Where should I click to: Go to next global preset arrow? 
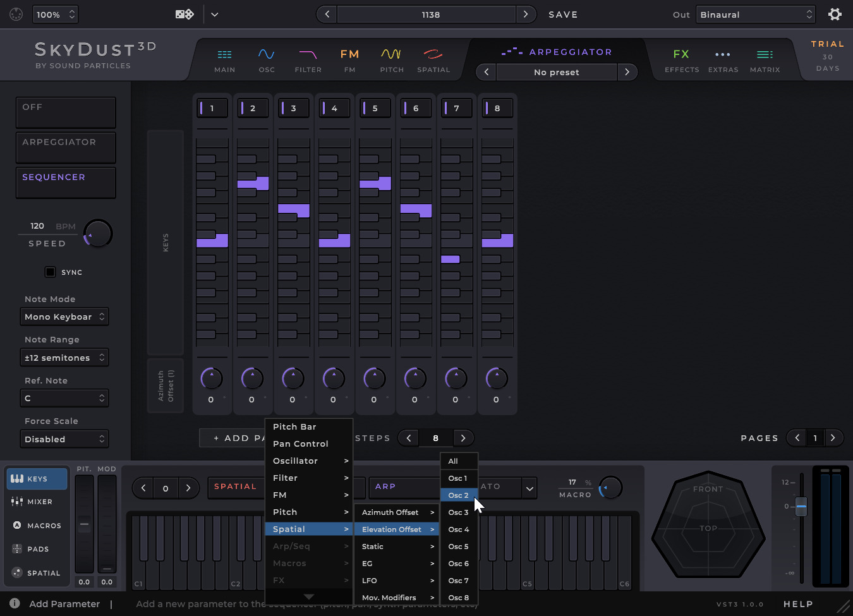pyautogui.click(x=526, y=14)
